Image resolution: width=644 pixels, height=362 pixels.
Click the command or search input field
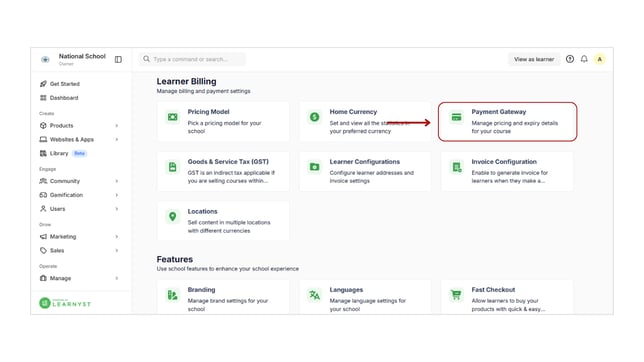192,59
